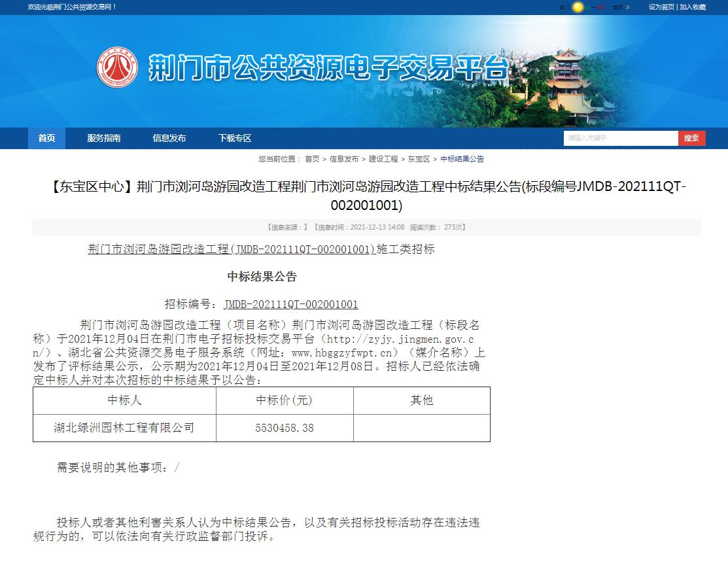
Task: Click the underlined bid number JMDB-202111QT-002001001
Action: (x=290, y=304)
